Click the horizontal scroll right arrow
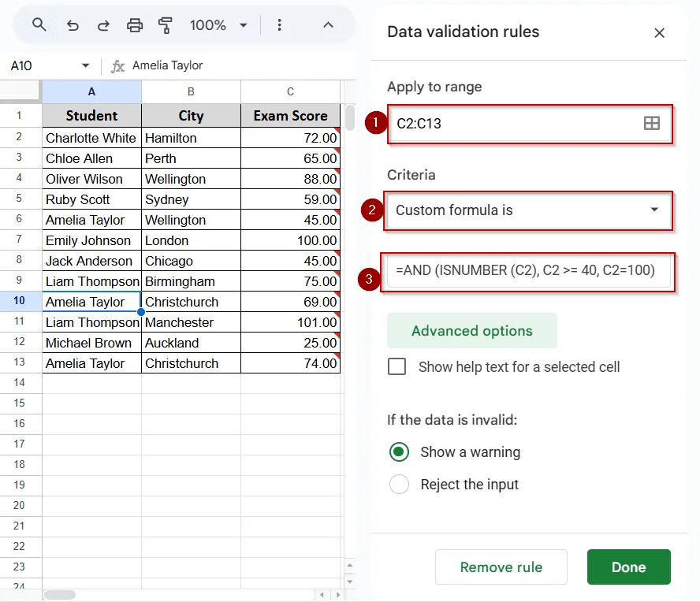The image size is (700, 602). 338,595
